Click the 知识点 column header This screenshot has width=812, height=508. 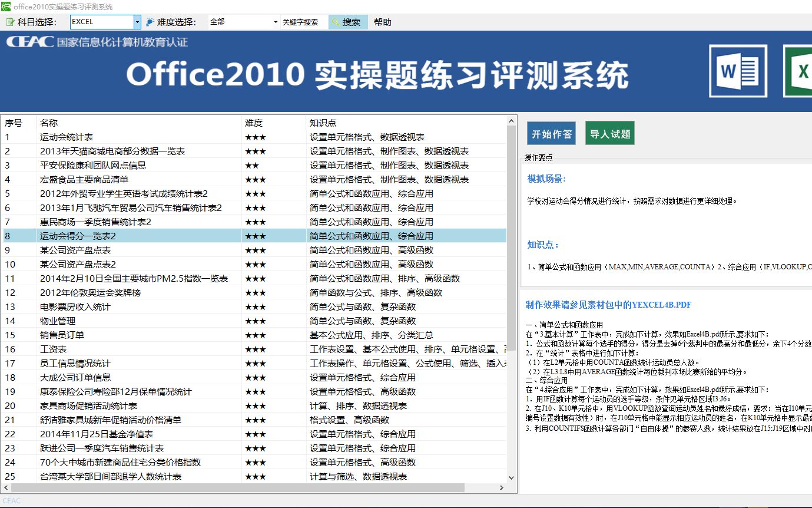pyautogui.click(x=406, y=123)
